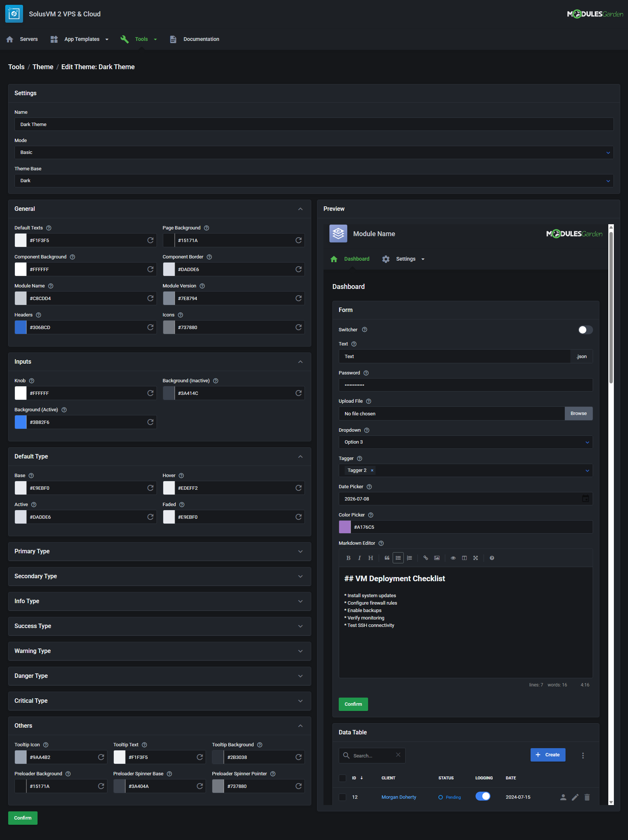This screenshot has width=628, height=840.
Task: Reset Tooltip Background color value
Action: pos(299,757)
